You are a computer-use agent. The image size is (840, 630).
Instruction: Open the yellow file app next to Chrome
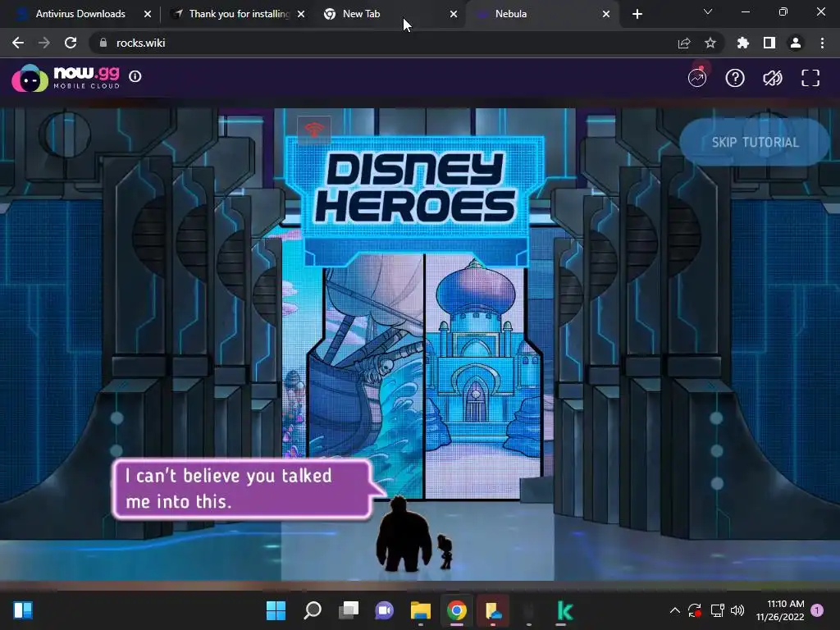pyautogui.click(x=493, y=610)
